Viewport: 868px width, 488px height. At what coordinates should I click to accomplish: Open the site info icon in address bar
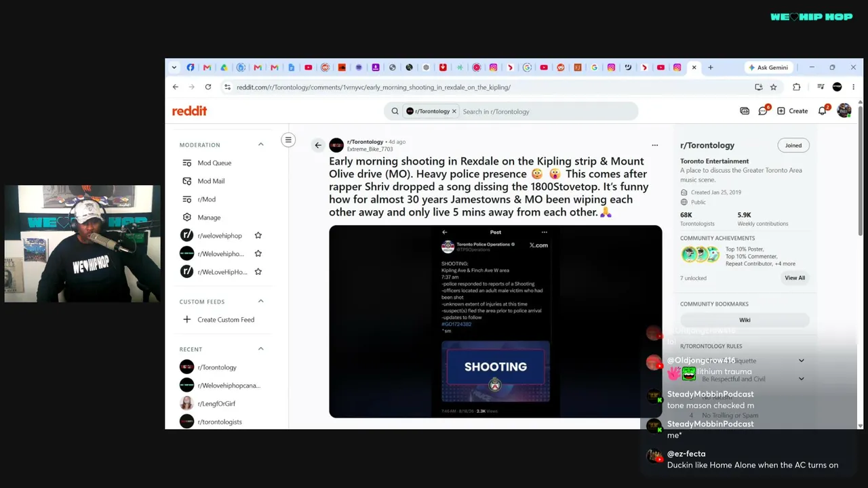tap(227, 87)
